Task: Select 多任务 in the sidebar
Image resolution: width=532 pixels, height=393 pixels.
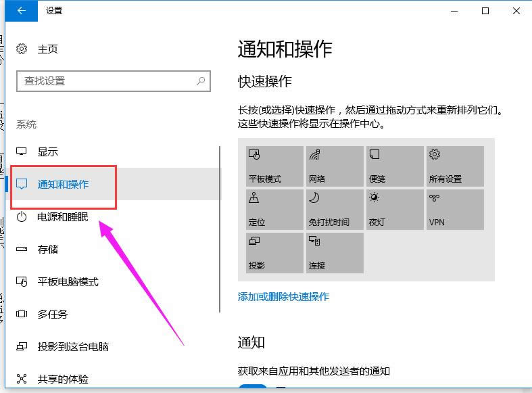Action: pos(52,314)
